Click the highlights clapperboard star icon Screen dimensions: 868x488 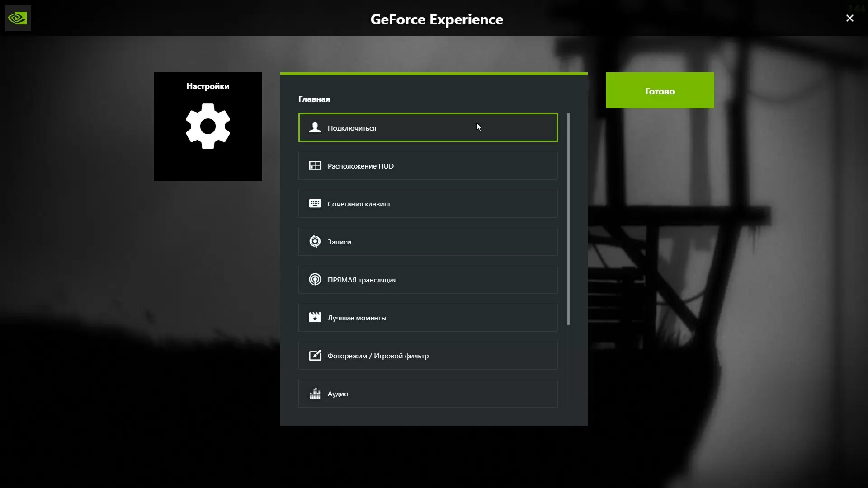click(315, 318)
